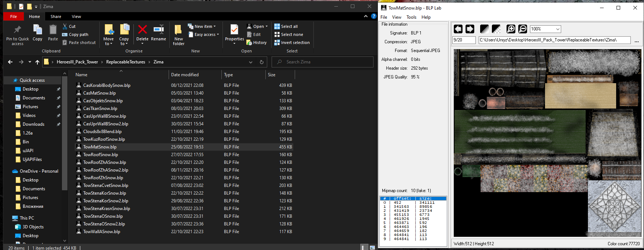Open recent locations dropdown arrow
The height and width of the screenshot is (250, 644).
(30, 62)
